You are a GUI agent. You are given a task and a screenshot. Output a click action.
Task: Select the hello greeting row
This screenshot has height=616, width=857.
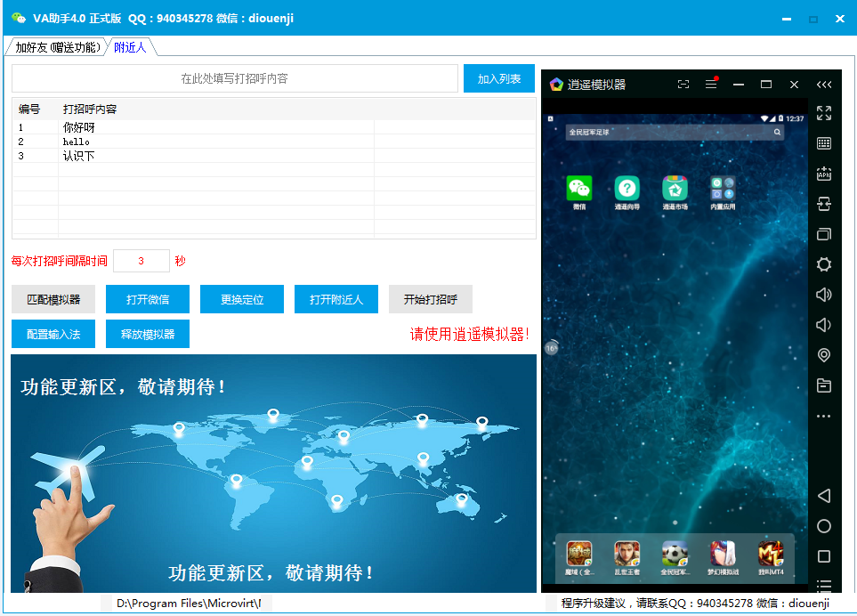point(274,142)
